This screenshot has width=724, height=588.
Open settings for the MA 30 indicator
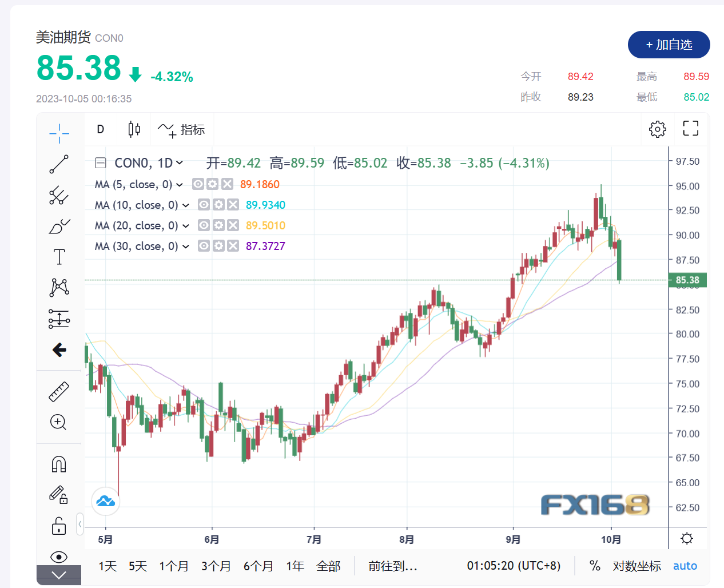click(x=218, y=246)
